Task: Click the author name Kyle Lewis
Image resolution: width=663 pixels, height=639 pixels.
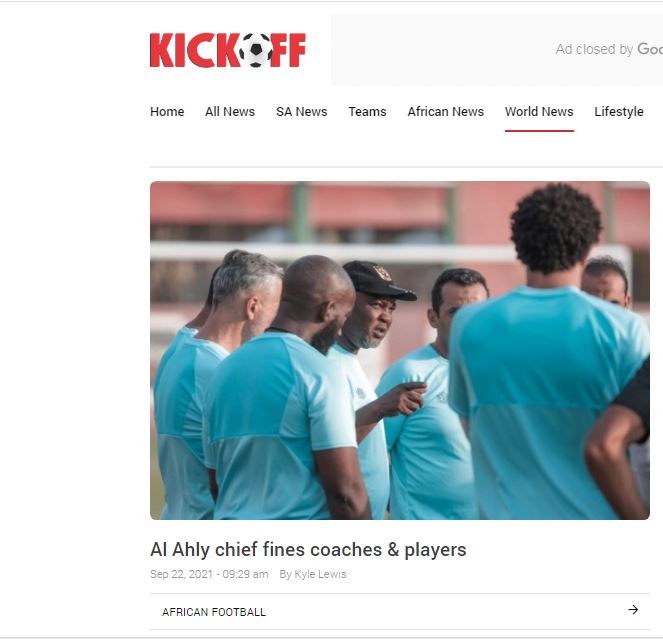Action: [x=320, y=574]
